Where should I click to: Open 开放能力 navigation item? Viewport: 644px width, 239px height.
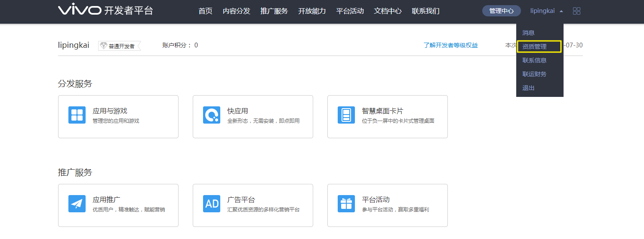click(312, 11)
